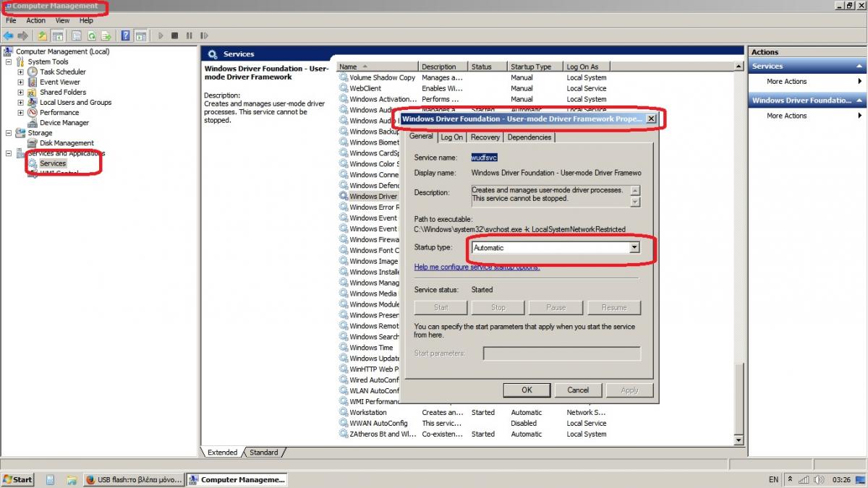
Task: Click More Actions under Windows Driver Foundation
Action: click(x=787, y=116)
